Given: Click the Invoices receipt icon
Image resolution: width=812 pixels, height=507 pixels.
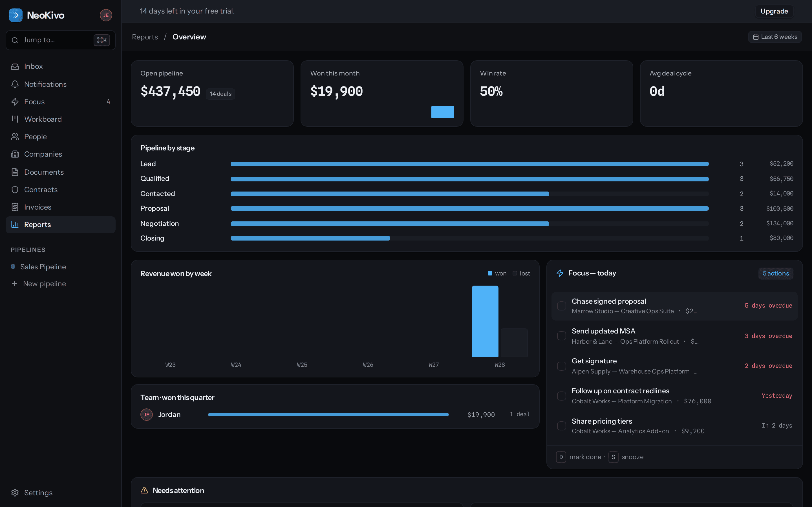Looking at the screenshot, I should pyautogui.click(x=15, y=207).
